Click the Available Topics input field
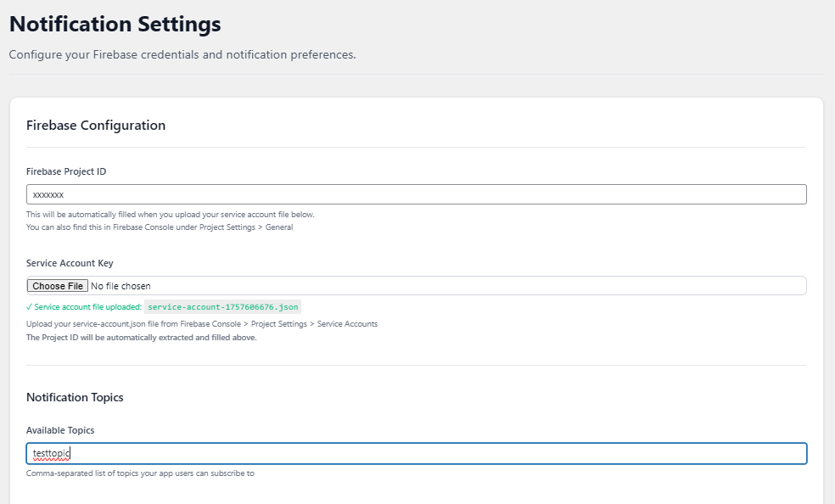This screenshot has height=504, width=835. click(x=417, y=453)
